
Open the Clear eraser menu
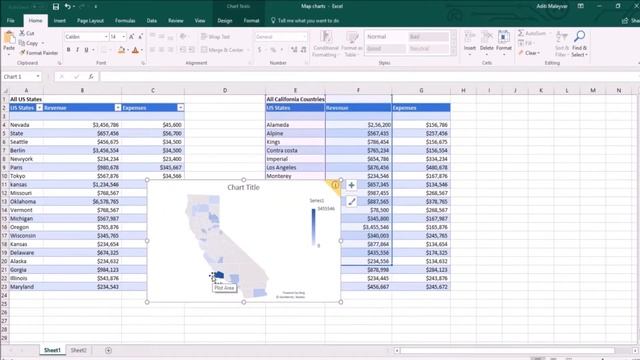(x=529, y=53)
